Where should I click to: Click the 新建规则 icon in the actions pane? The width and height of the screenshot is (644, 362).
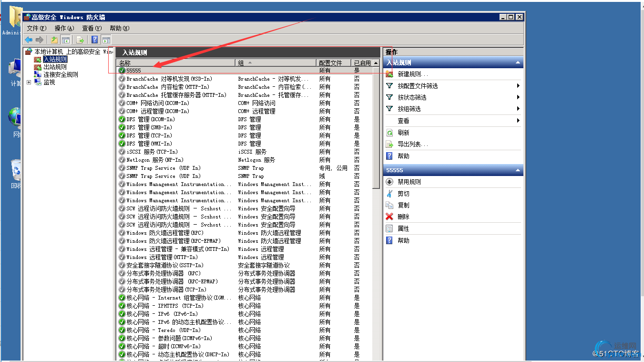[389, 74]
